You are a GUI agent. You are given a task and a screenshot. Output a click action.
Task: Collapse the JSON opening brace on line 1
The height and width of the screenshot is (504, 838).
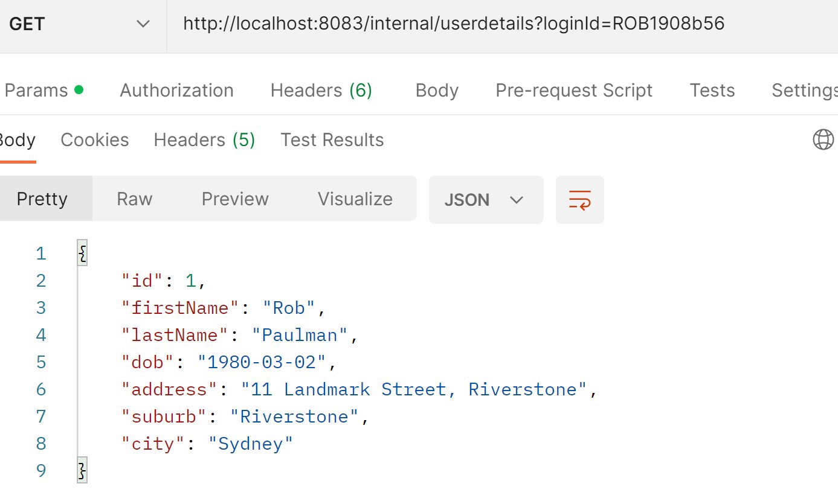[83, 253]
